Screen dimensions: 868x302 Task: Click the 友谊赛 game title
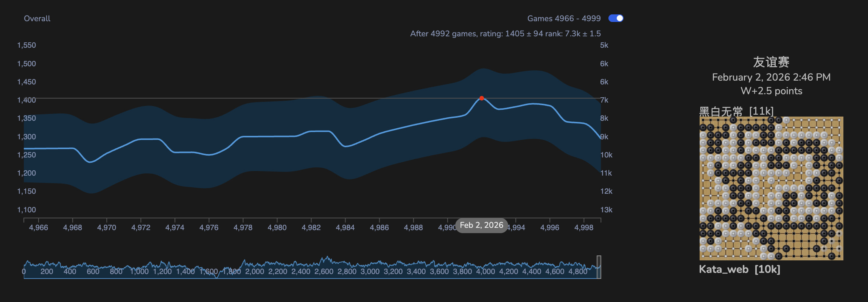point(771,62)
